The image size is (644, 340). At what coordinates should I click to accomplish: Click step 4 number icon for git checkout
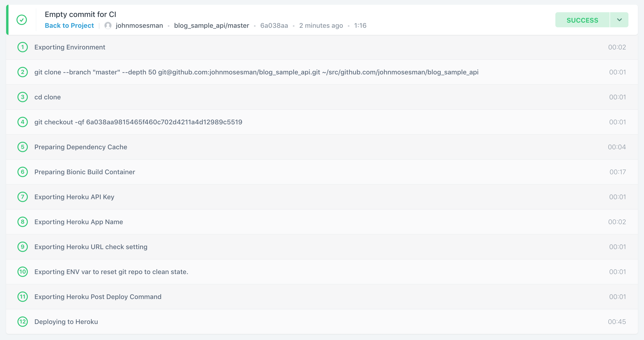pyautogui.click(x=22, y=122)
